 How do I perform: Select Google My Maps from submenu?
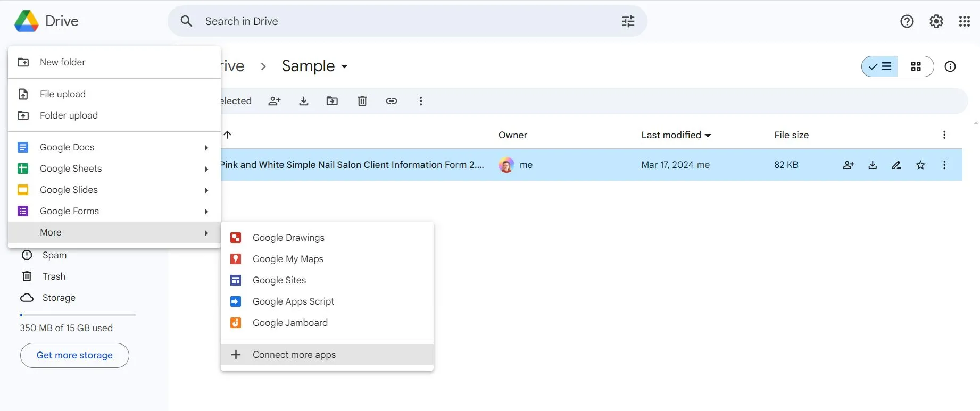[327, 259]
